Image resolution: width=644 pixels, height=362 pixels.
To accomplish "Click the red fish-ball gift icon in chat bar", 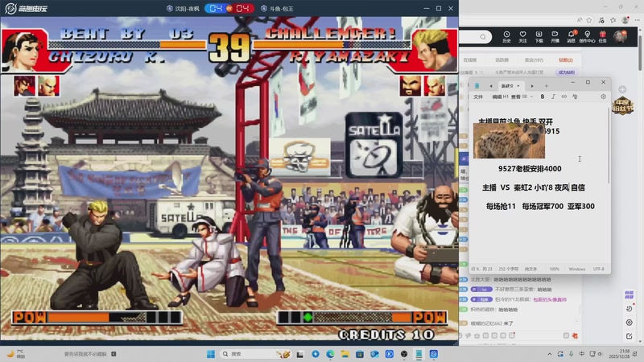I will tap(575, 335).
